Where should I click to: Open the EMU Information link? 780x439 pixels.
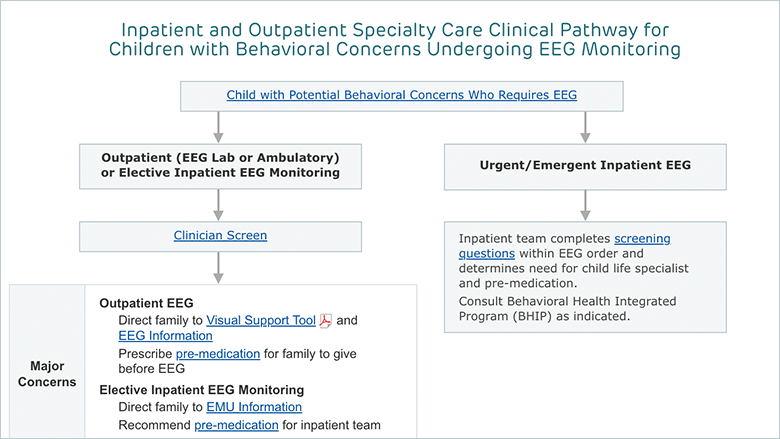tap(254, 407)
